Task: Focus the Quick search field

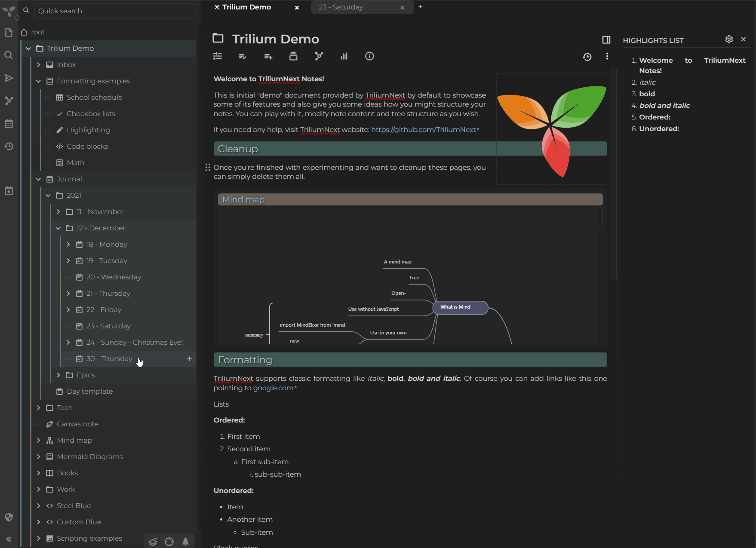Action: coord(115,11)
